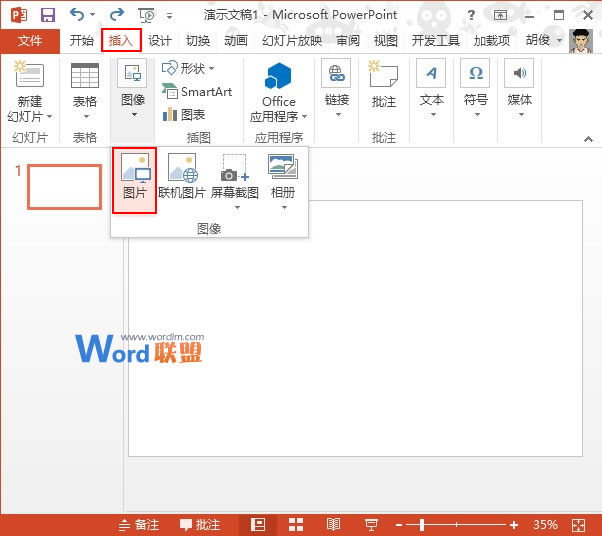This screenshot has height=536, width=602.
Task: Open the 开发工具 tab
Action: pyautogui.click(x=435, y=40)
